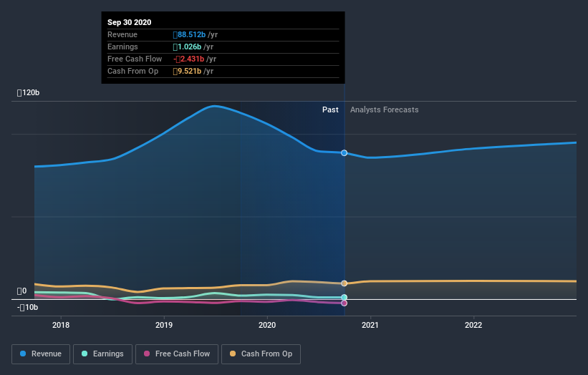Click the teal Earnings data point marker
Viewport: 588px width, 375px height.
[x=344, y=298]
